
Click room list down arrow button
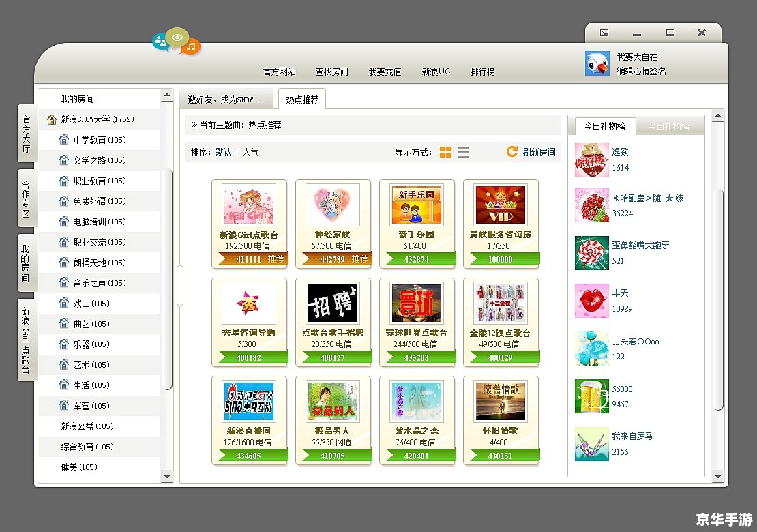pos(167,476)
